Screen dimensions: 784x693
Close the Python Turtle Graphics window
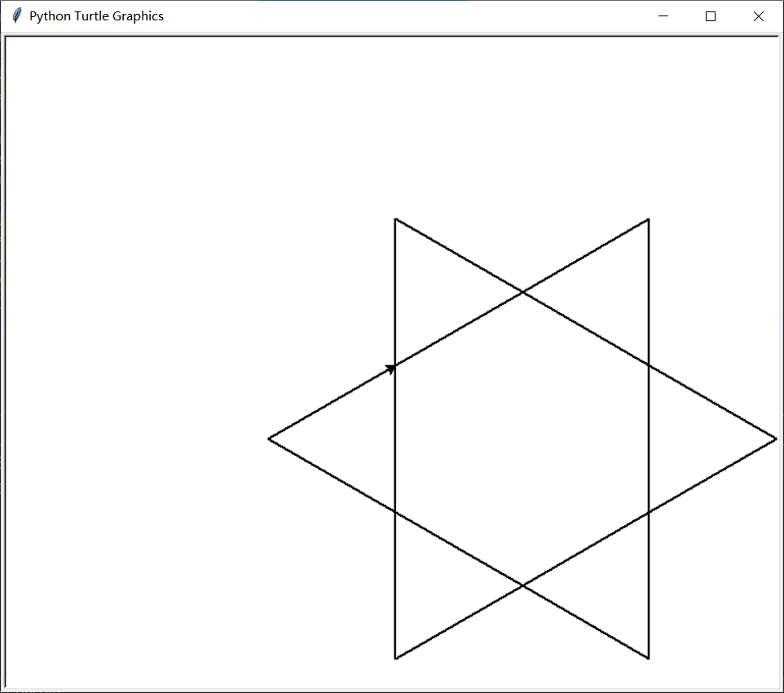click(759, 16)
